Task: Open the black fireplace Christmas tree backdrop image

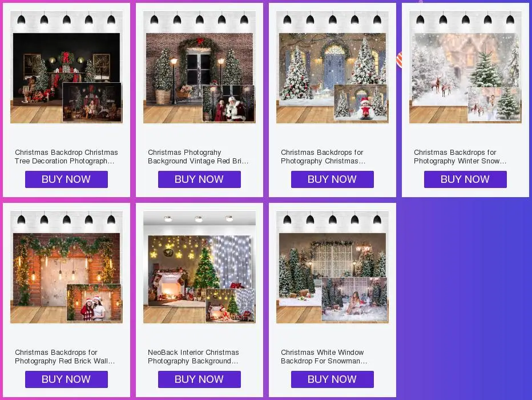Action: [66, 67]
